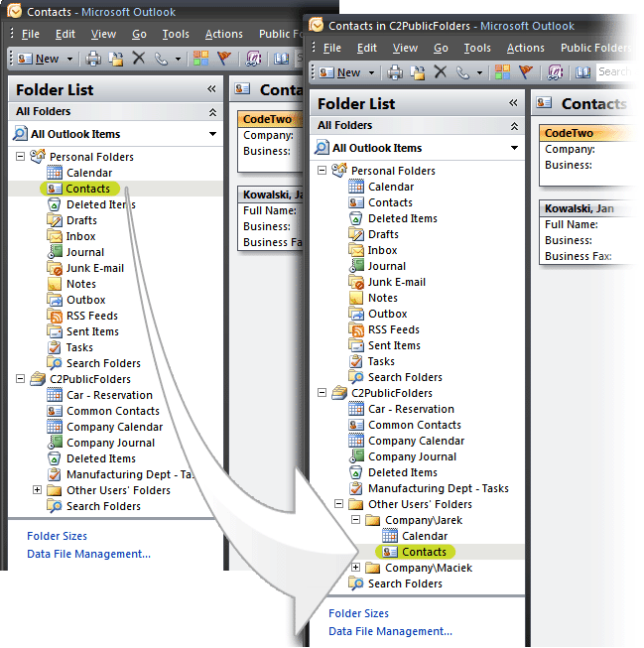Click Print icon in front Outlook window toolbar

tap(394, 72)
